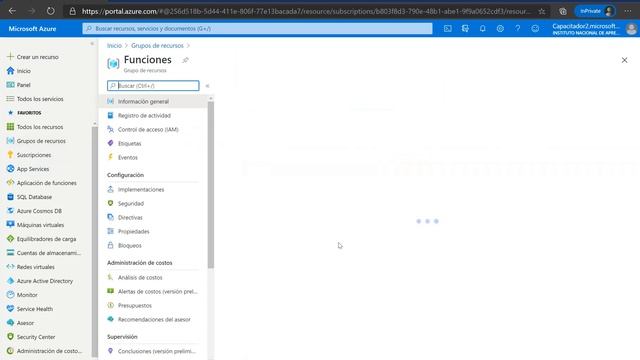Click the Azure Cosmos DB icon
The height and width of the screenshot is (360, 640).
pyautogui.click(x=10, y=211)
